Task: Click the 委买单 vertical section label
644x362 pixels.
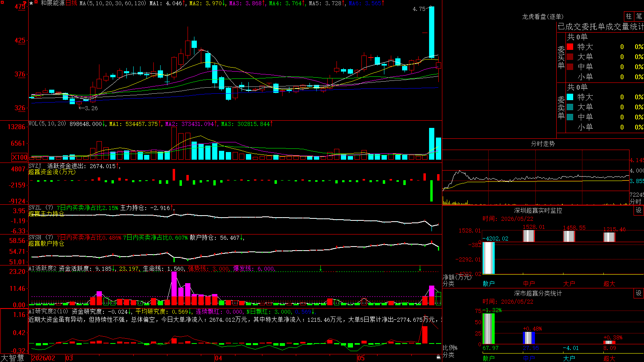Action: tap(561, 57)
